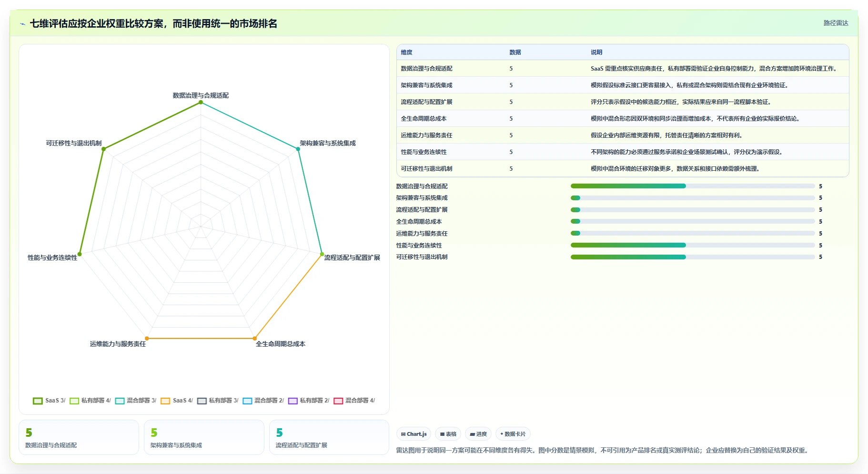Click the 表格 chip
The height and width of the screenshot is (474, 868).
pos(448,434)
